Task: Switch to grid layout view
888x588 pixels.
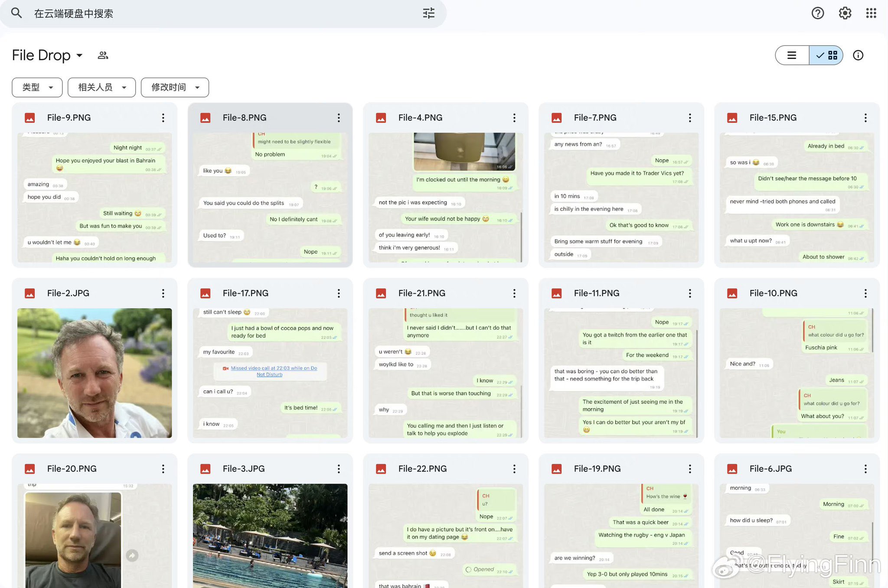Action: pos(826,55)
